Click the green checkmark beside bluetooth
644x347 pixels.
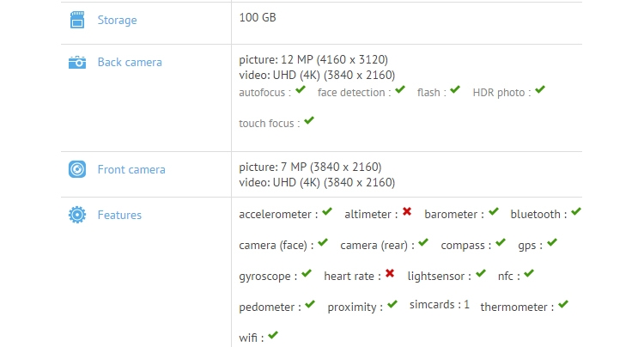point(576,211)
